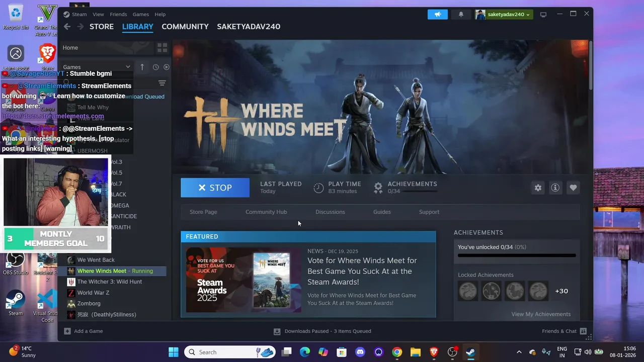Switch to the COMMUNITY tab

185,27
